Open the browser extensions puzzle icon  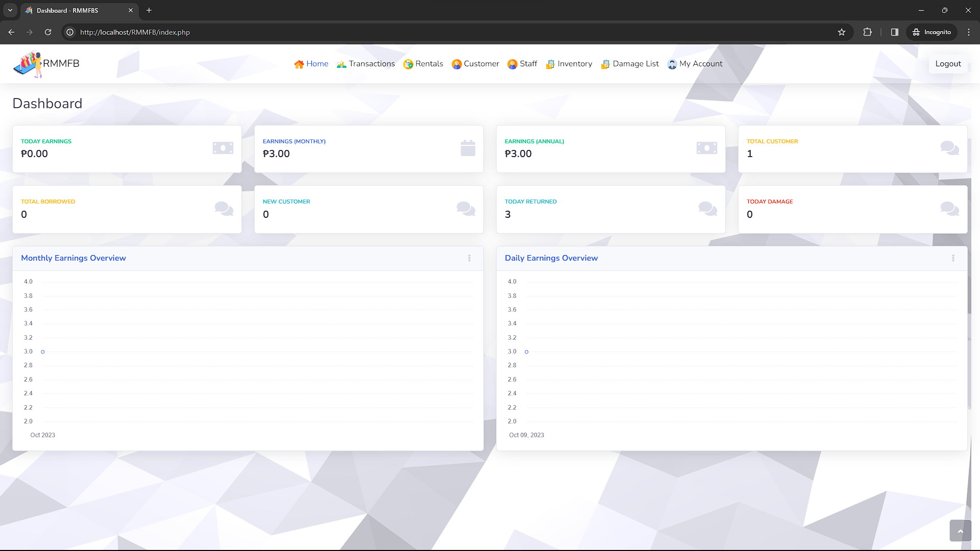click(867, 32)
